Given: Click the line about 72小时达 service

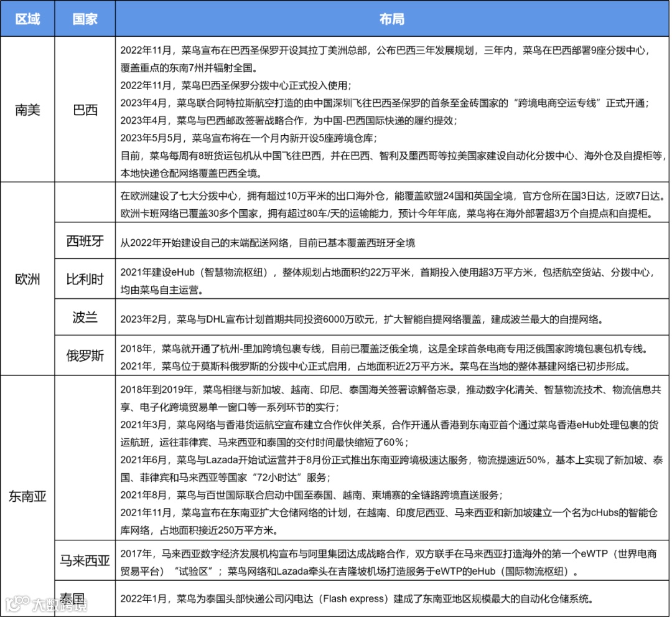Looking at the screenshot, I should tap(225, 477).
